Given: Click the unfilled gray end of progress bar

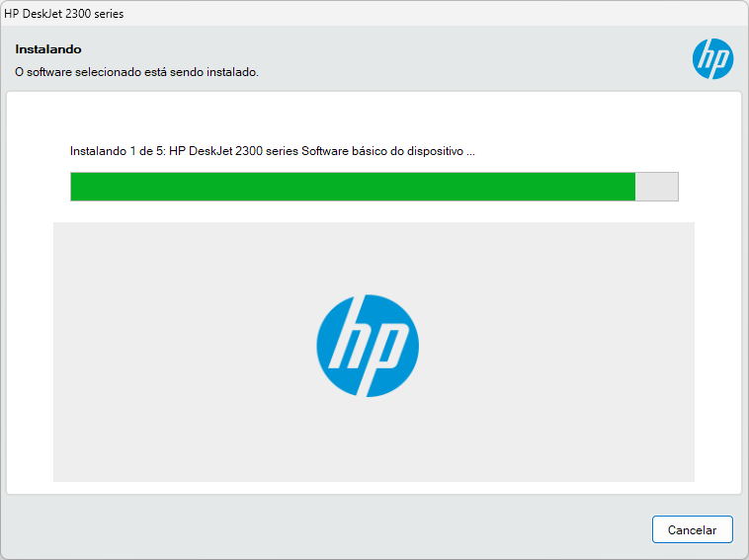Looking at the screenshot, I should click(656, 187).
